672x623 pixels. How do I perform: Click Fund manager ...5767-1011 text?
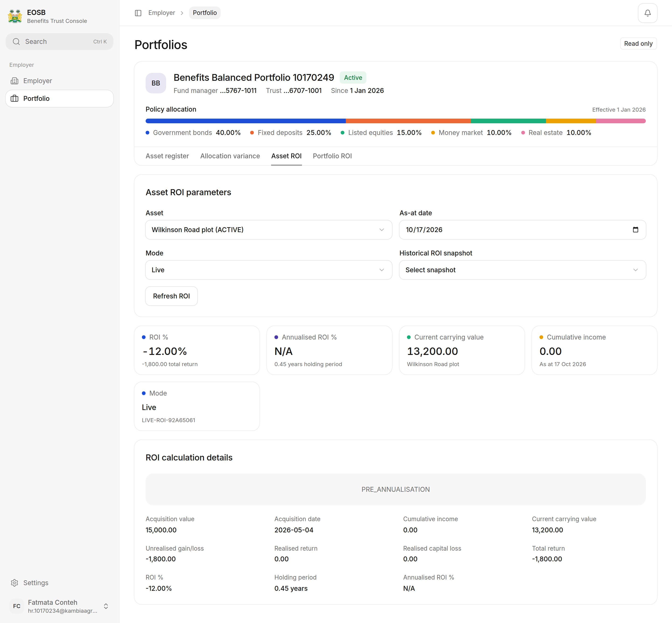point(215,91)
